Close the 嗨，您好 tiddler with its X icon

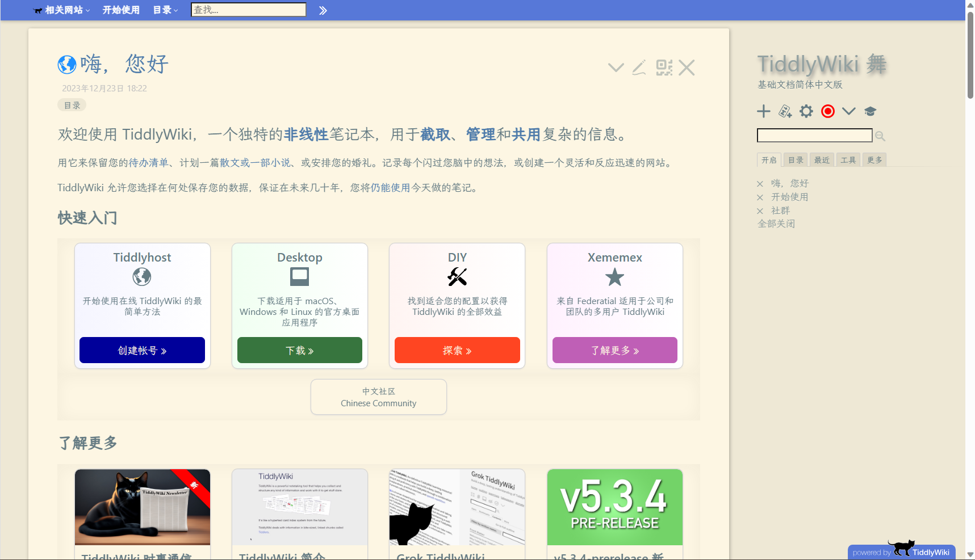point(687,68)
